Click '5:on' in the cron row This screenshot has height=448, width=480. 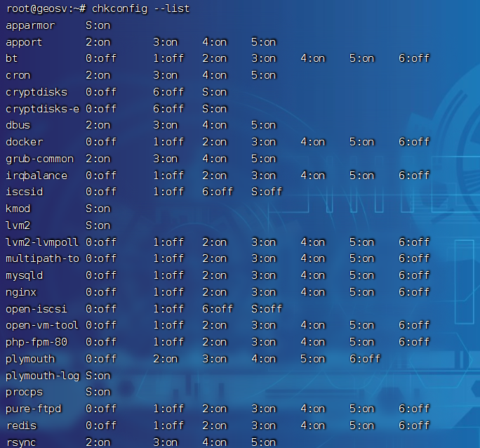(x=264, y=75)
